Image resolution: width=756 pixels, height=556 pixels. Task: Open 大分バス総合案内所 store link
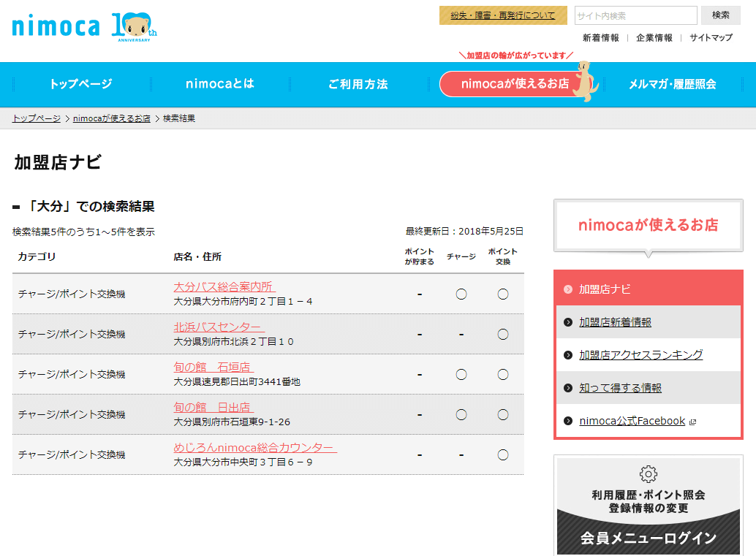tap(224, 286)
